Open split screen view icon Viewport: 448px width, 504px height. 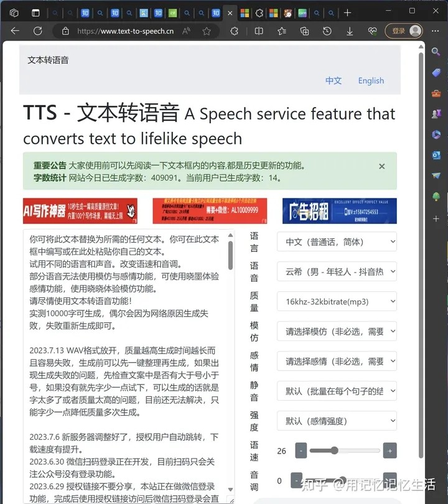click(x=259, y=31)
